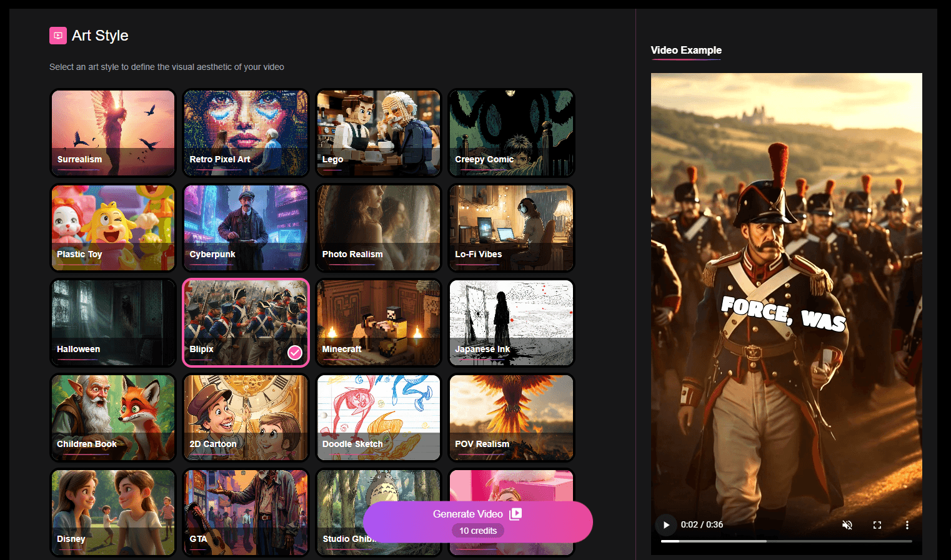The height and width of the screenshot is (560, 951).
Task: Pick the Doodle Sketch style tile
Action: pyautogui.click(x=378, y=418)
